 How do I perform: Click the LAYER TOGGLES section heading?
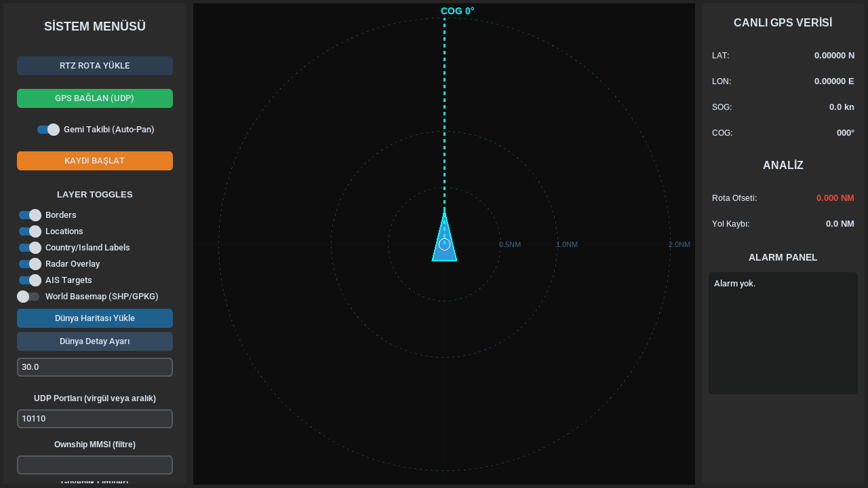click(x=95, y=195)
